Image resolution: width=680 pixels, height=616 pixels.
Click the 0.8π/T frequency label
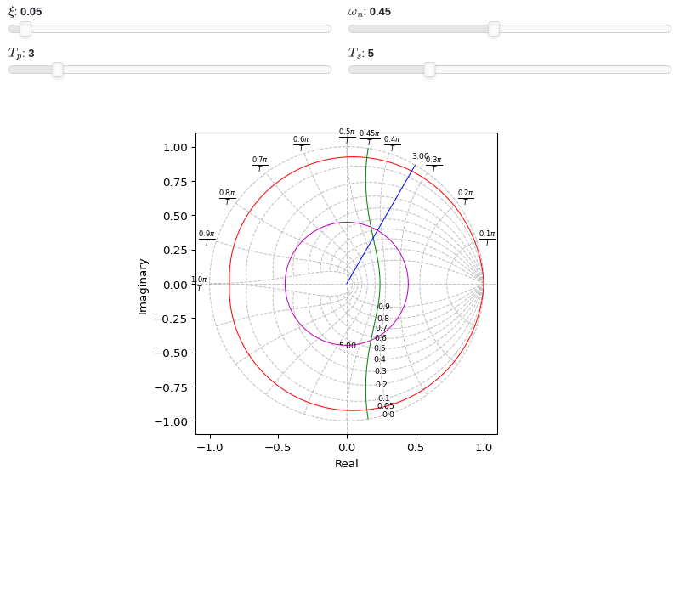[227, 197]
